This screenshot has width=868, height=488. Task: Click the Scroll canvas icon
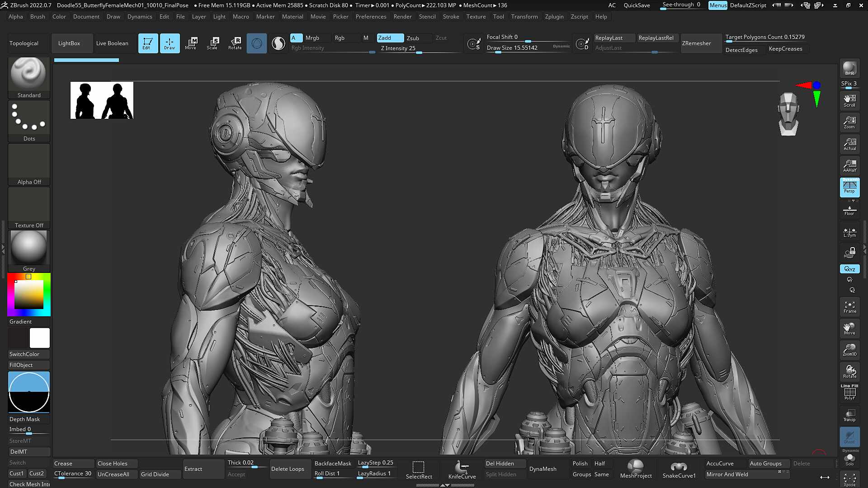click(x=849, y=101)
